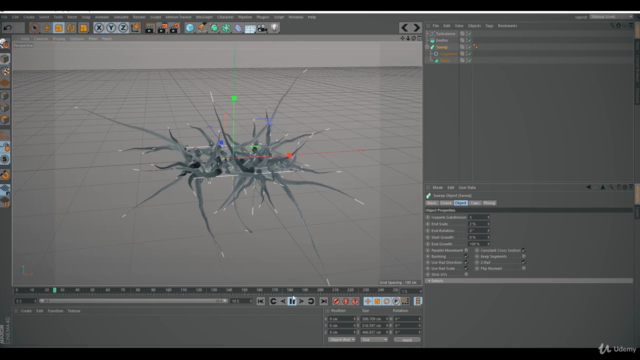Viewport: 640px width, 360px height.
Task: Go to end of animation
Action: tap(324, 301)
